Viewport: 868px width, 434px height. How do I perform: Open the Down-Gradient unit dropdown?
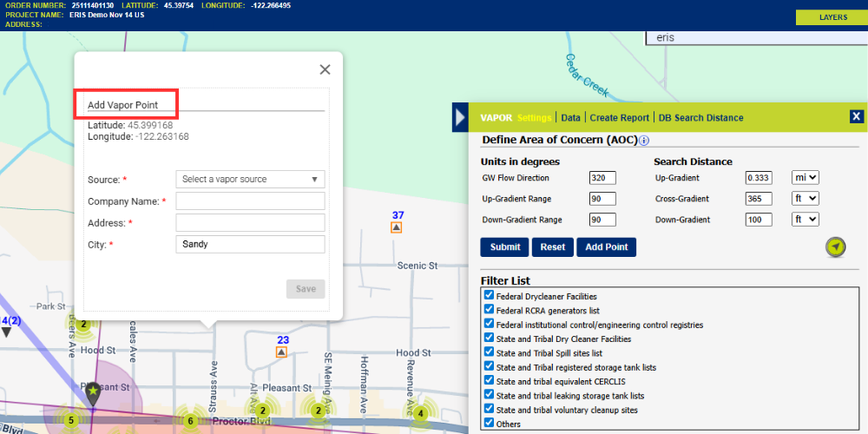(806, 220)
